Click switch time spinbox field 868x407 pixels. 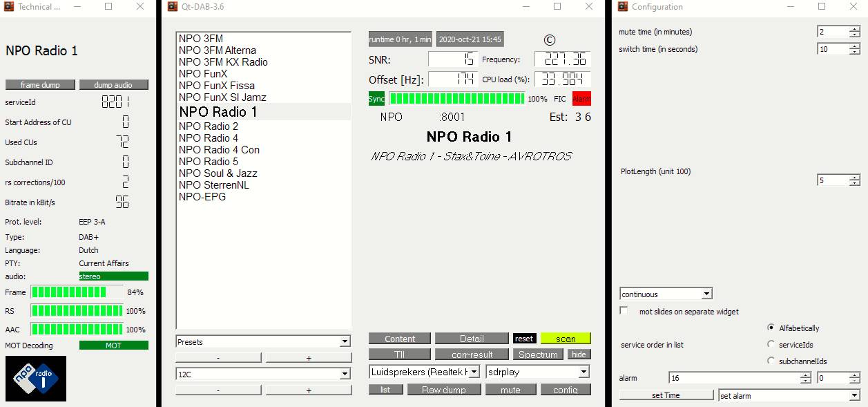(x=838, y=49)
